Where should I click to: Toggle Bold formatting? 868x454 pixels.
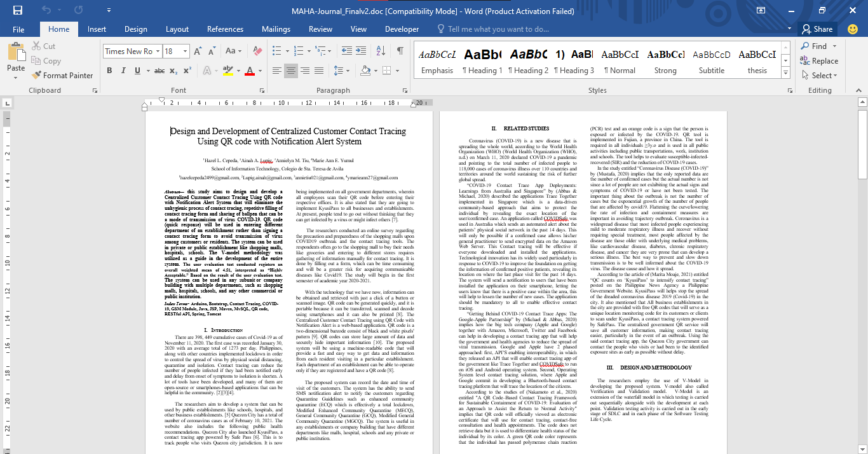110,71
